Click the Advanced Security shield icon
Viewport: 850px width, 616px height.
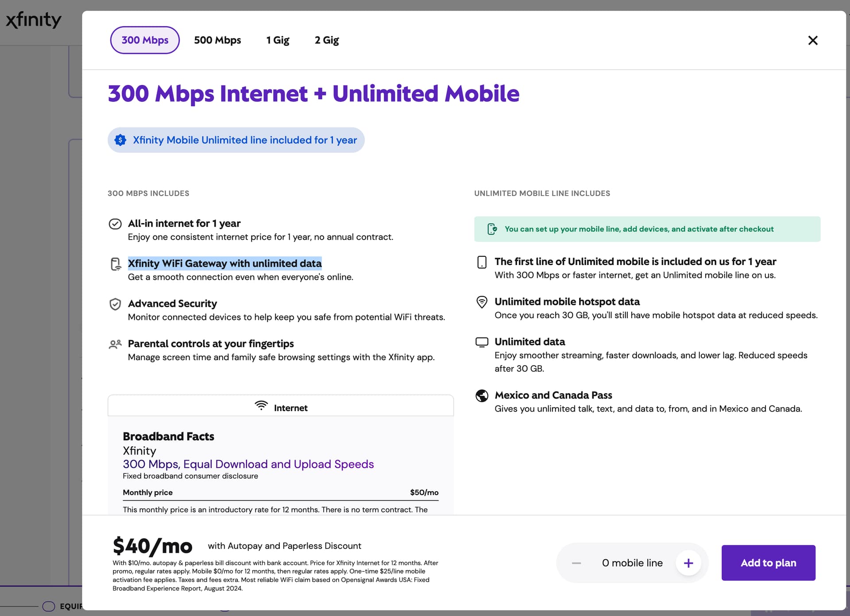point(115,304)
